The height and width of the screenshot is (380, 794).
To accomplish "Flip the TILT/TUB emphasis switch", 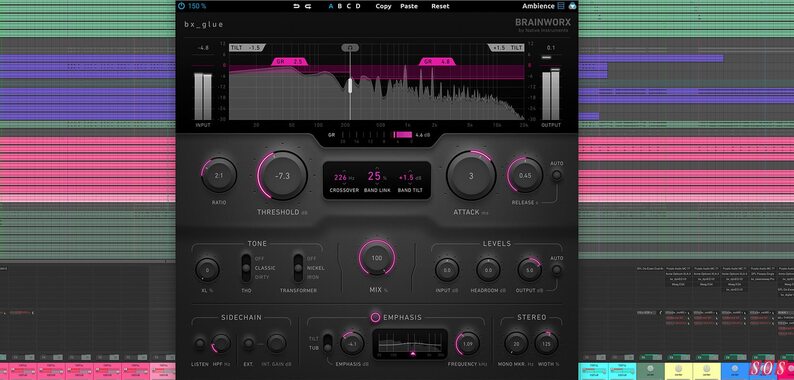I will pos(328,343).
